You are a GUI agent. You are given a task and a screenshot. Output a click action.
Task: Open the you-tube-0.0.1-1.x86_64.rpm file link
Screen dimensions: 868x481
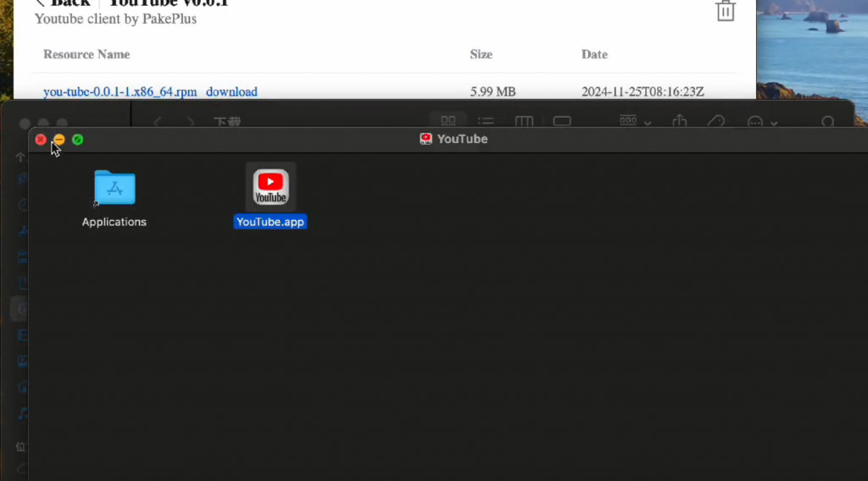tap(120, 91)
